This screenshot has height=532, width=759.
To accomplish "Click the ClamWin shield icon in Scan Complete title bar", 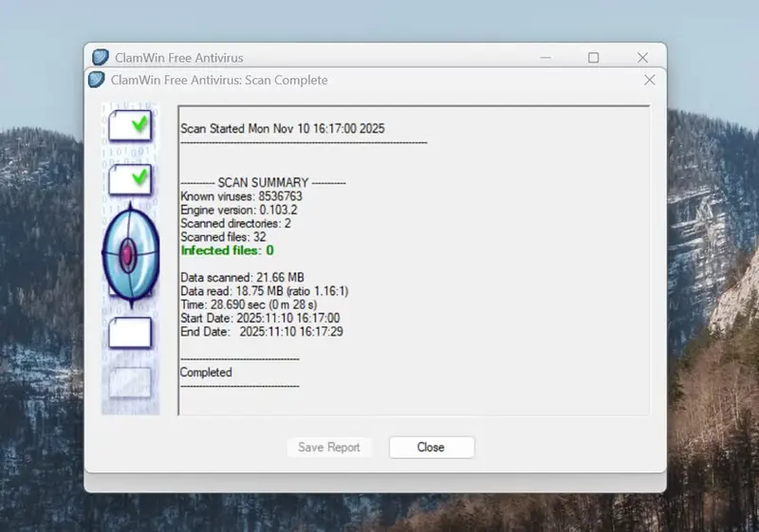I will click(96, 80).
